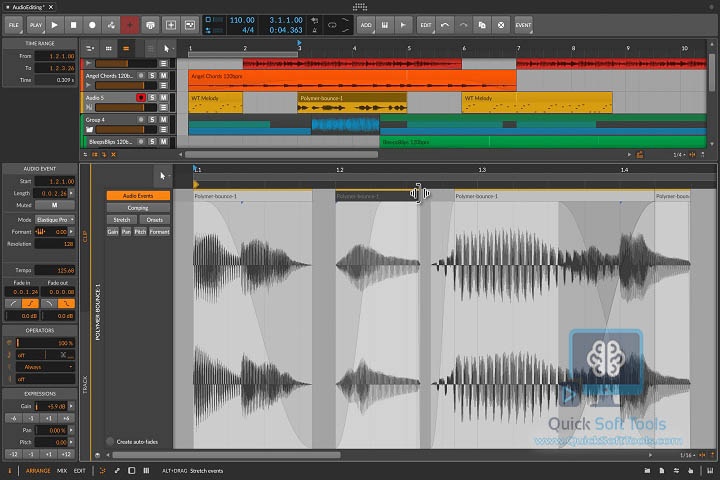720x480 pixels.
Task: Select the Onsets expression button
Action: [155, 220]
